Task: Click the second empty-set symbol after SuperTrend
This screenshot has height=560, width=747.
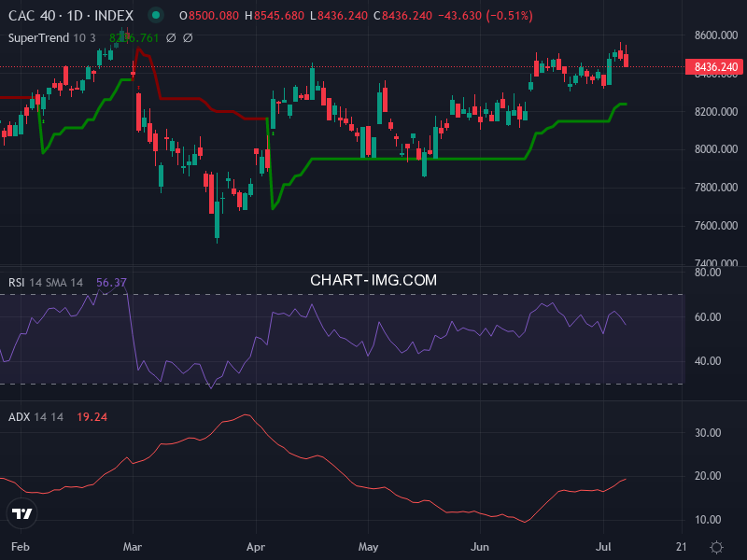Action: pos(188,37)
